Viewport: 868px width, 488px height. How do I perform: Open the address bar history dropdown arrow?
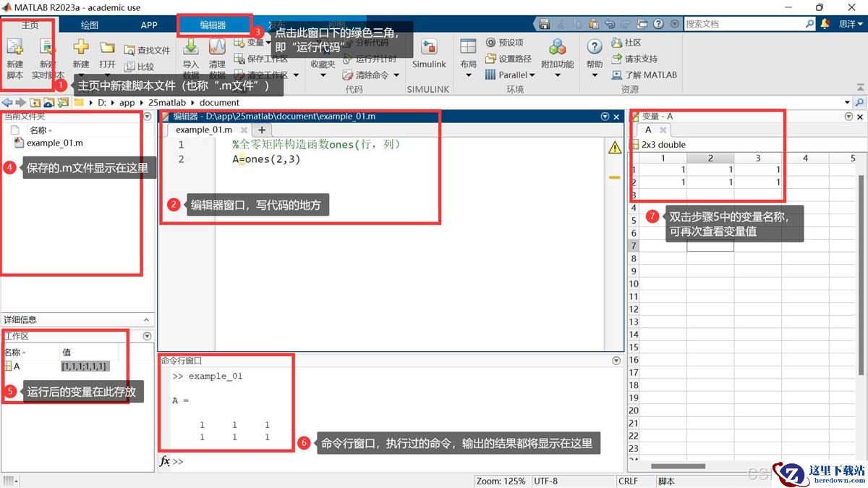847,103
